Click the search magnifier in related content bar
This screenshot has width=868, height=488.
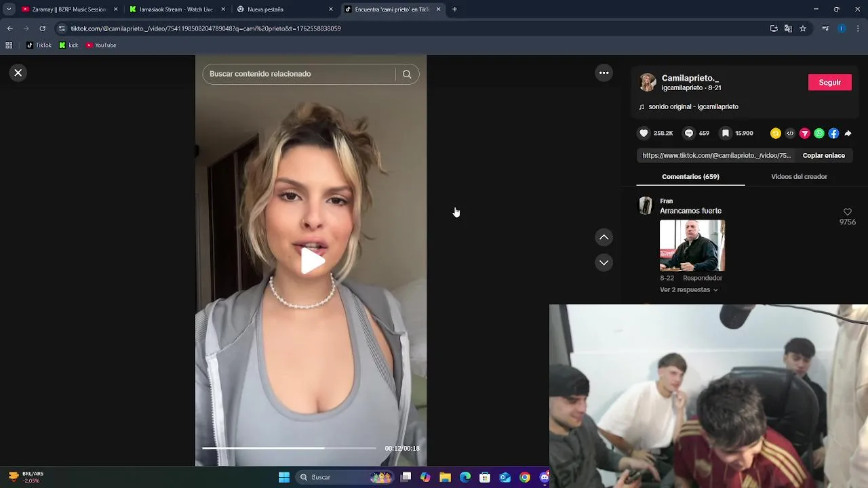point(407,74)
